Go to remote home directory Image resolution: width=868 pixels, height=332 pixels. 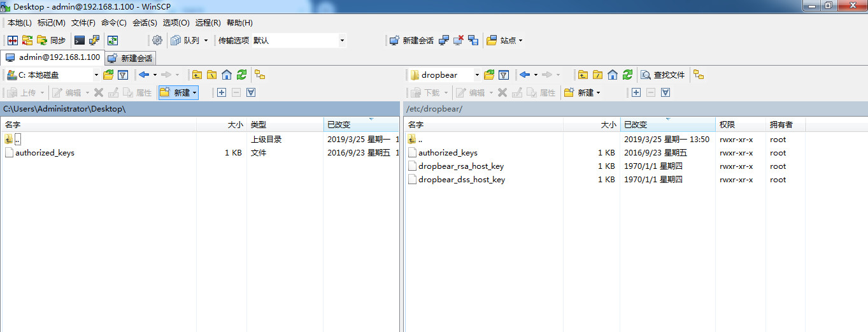coord(613,75)
